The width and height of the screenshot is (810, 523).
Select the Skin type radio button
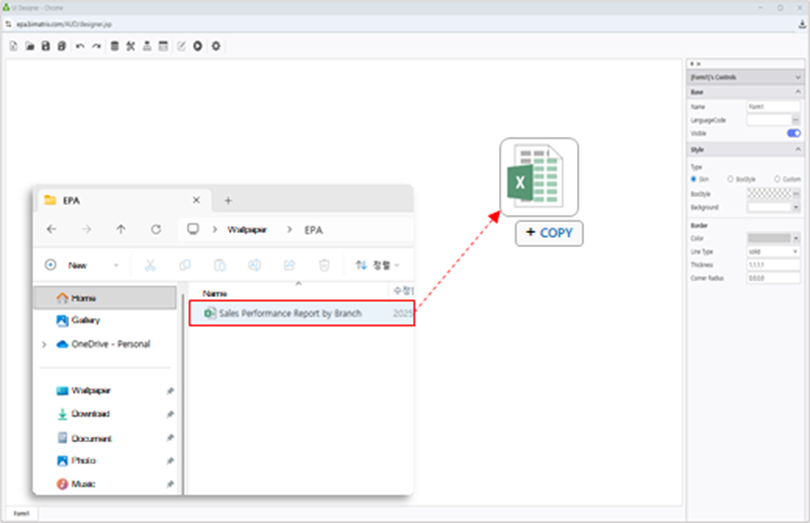point(694,179)
